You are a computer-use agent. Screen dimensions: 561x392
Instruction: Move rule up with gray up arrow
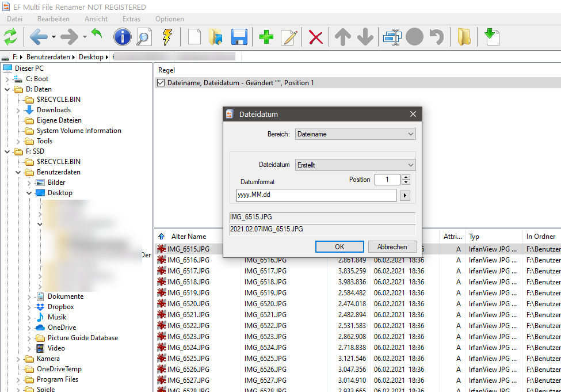pyautogui.click(x=343, y=37)
